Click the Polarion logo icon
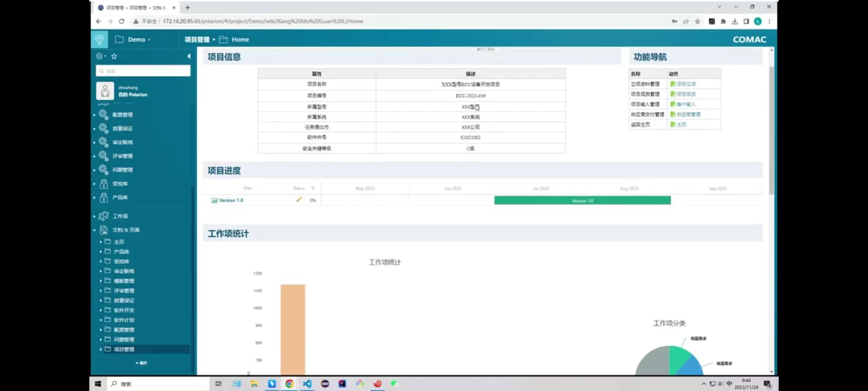This screenshot has width=868, height=391. [x=99, y=39]
